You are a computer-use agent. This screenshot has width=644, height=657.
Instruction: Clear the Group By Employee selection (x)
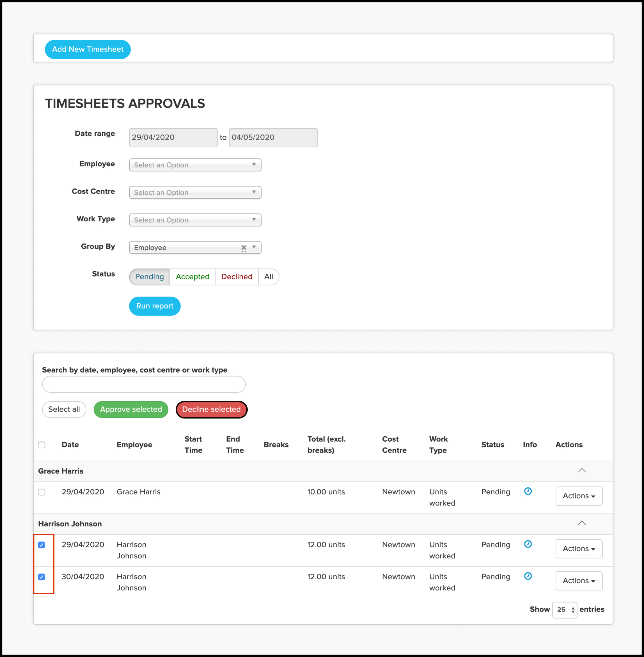click(244, 247)
